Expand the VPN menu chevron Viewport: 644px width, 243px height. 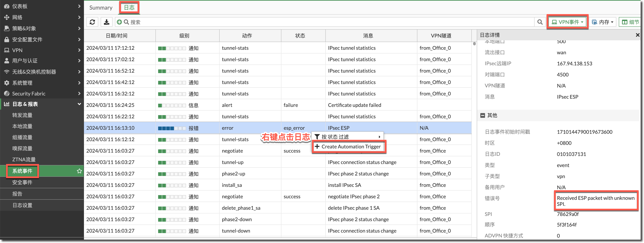click(79, 50)
